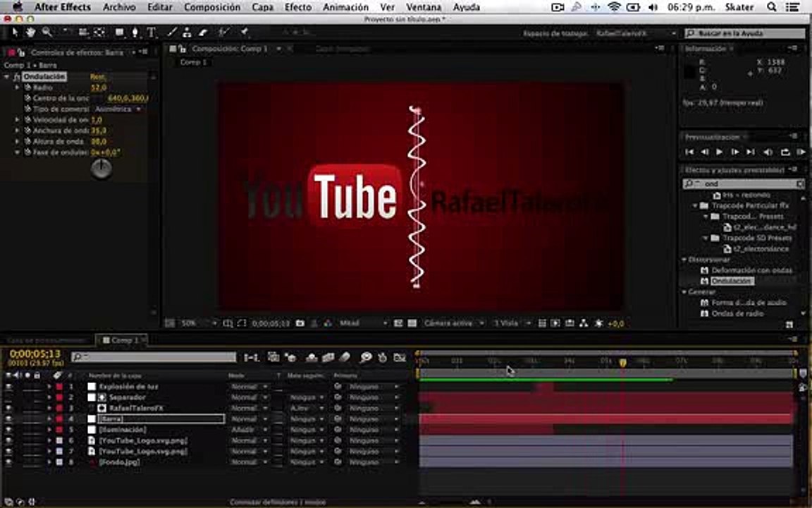Toggle the Ondulación effect fx switch
The width and height of the screenshot is (812, 508).
[x=17, y=77]
